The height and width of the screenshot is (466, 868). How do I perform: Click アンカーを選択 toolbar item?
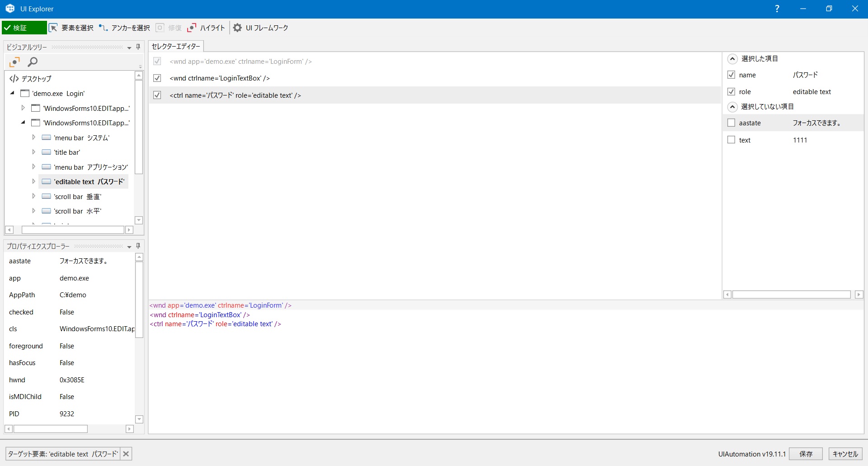[124, 28]
